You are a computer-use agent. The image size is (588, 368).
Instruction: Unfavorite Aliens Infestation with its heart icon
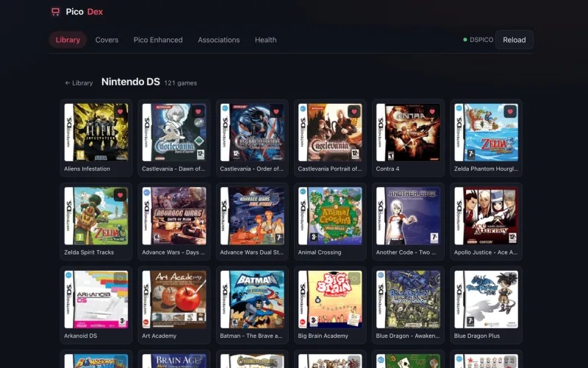(x=120, y=112)
